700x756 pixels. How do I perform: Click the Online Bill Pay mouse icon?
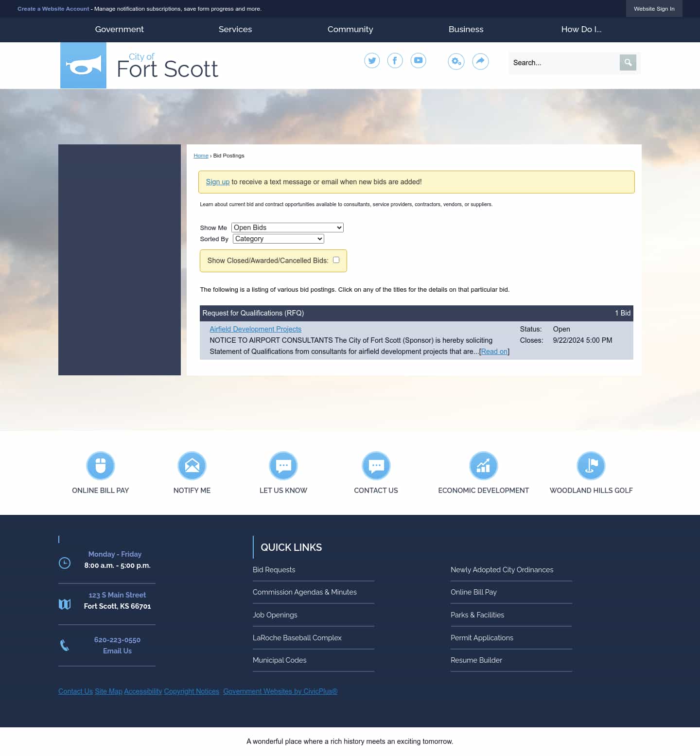coord(101,466)
